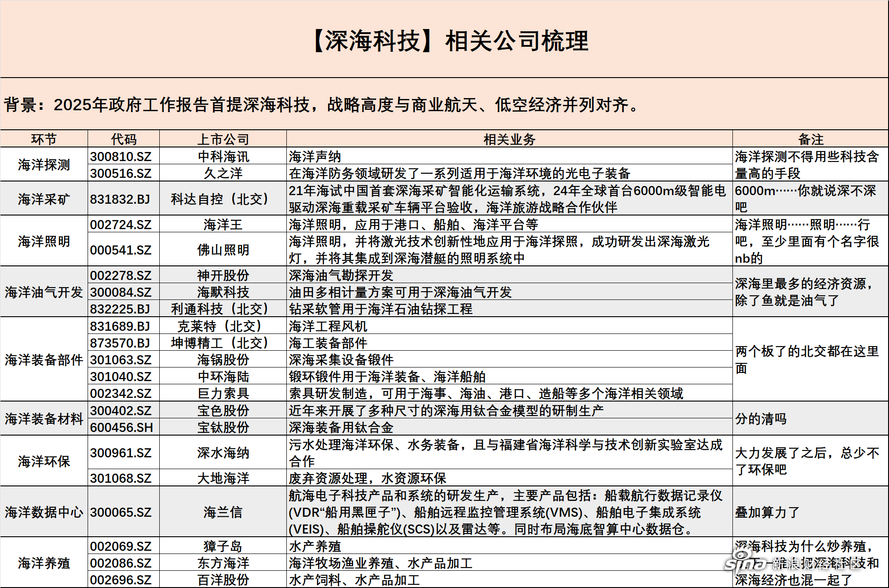Select the 海洋装备材料 category cell
Viewport: 889px width, 588px height.
(x=44, y=418)
